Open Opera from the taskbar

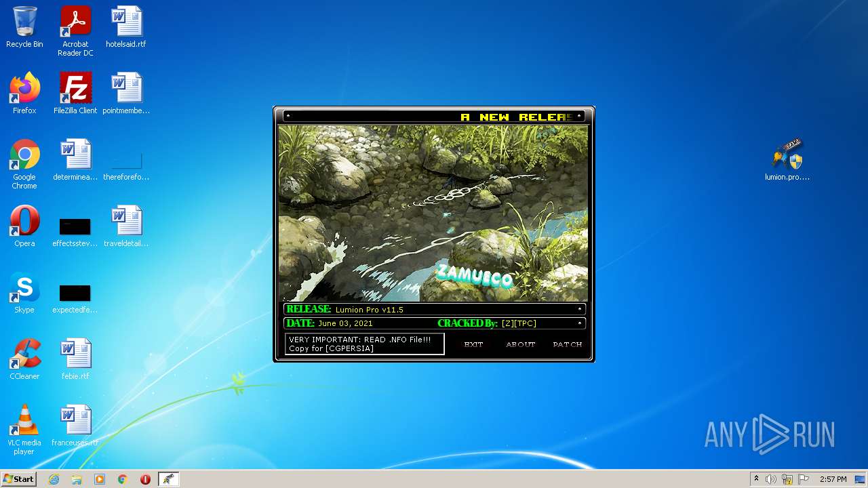(x=145, y=479)
